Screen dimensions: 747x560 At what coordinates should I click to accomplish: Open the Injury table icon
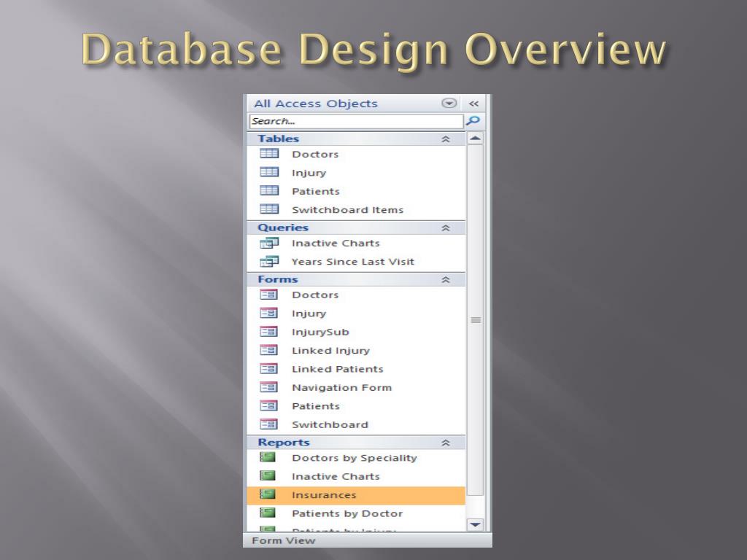270,172
